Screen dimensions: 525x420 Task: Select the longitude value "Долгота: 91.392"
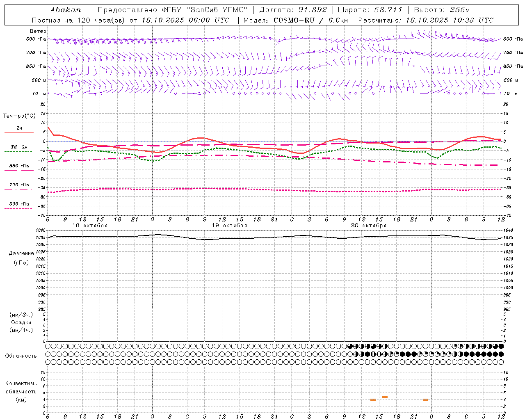tap(293, 10)
